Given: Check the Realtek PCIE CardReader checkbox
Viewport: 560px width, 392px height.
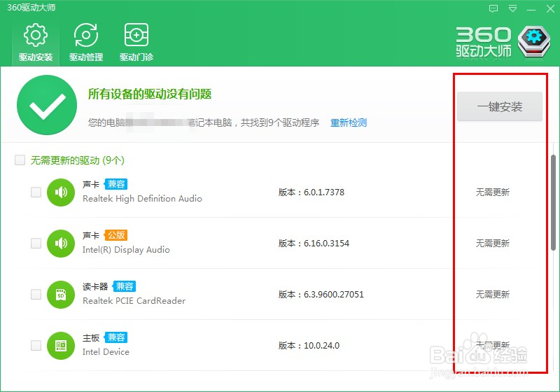Looking at the screenshot, I should [36, 294].
